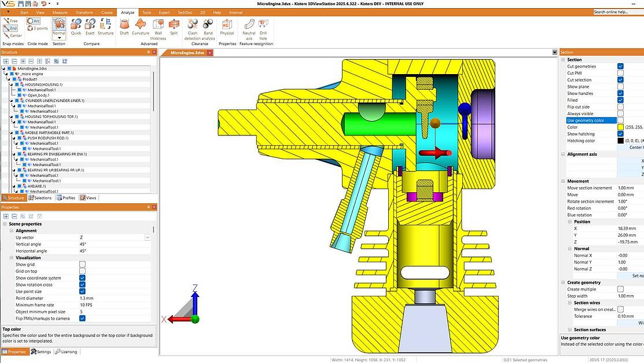The image size is (644, 363).
Task: Activate the Band analysis tool
Action: 208,26
